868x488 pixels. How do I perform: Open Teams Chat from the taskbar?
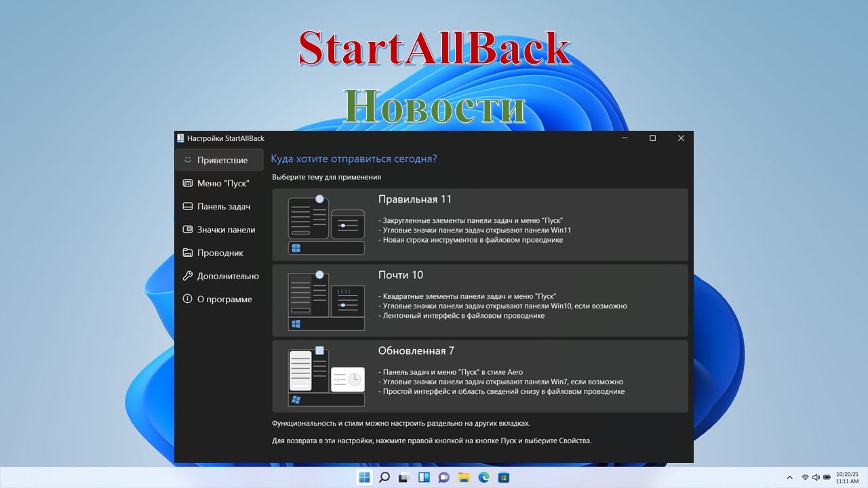click(x=444, y=477)
